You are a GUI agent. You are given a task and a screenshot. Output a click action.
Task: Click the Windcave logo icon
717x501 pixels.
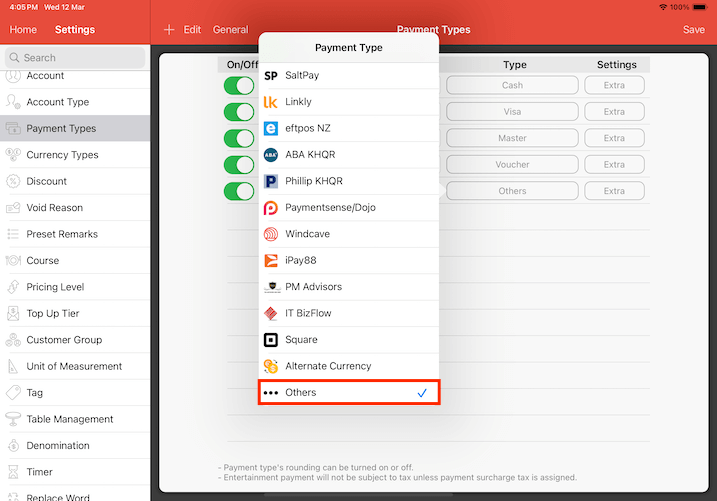click(270, 234)
